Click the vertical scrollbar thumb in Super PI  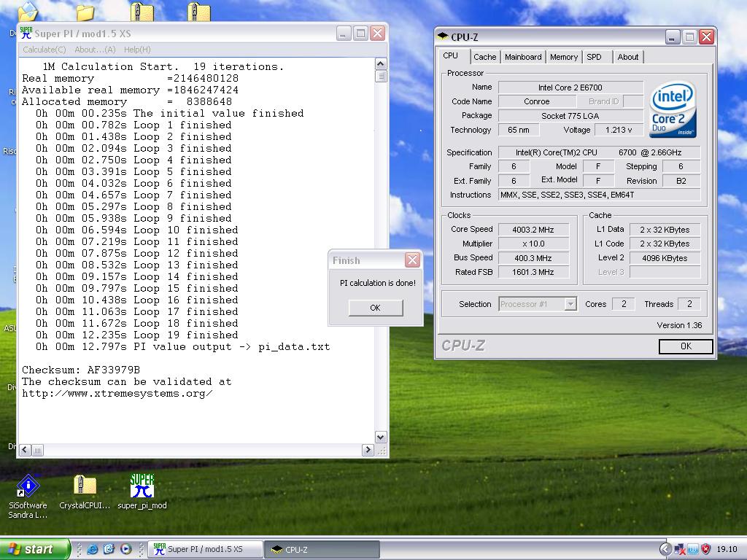point(380,76)
